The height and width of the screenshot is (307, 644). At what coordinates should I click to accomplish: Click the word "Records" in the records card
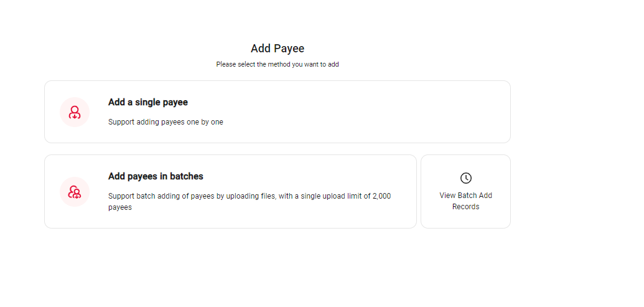[465, 207]
